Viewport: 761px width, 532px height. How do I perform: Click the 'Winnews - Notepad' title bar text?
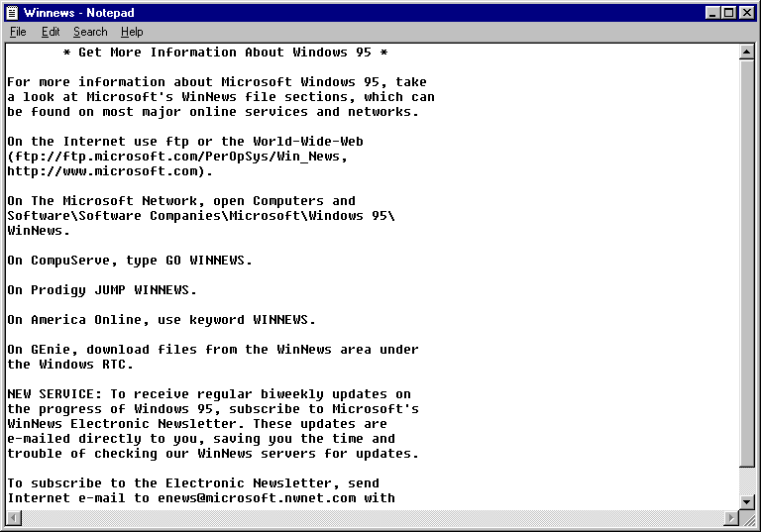(x=78, y=13)
